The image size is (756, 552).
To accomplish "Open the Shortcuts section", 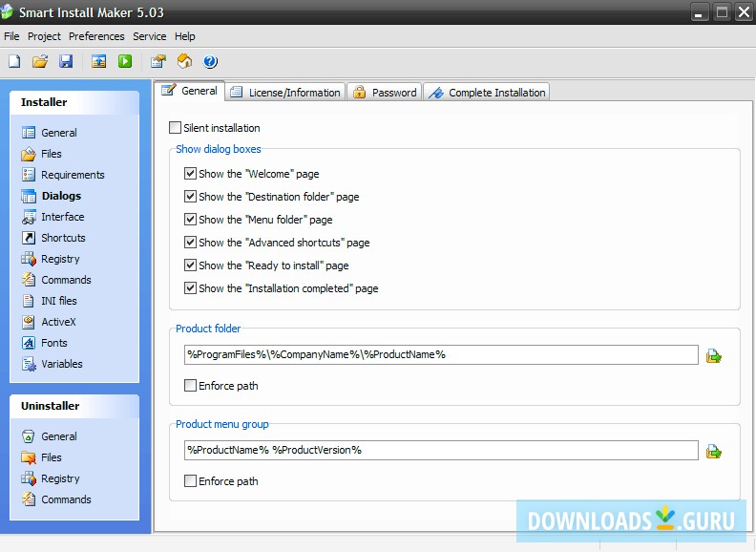I will click(x=53, y=238).
